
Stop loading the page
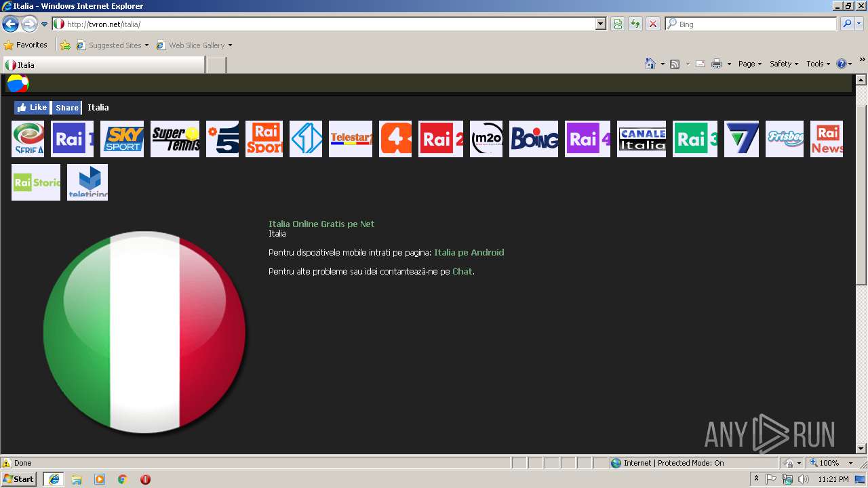653,24
